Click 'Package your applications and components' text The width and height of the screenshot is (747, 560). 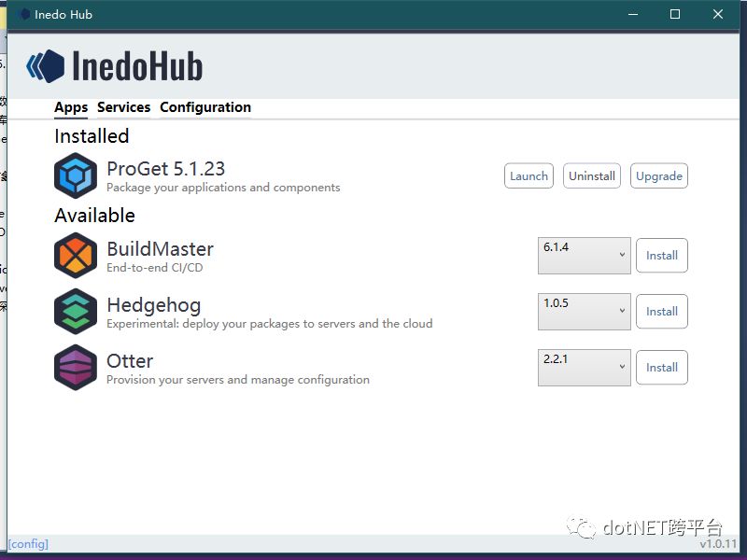coord(223,188)
